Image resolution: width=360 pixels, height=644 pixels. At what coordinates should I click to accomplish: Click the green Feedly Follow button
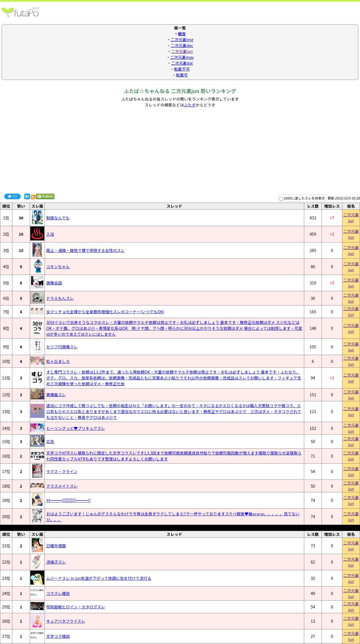tap(45, 196)
